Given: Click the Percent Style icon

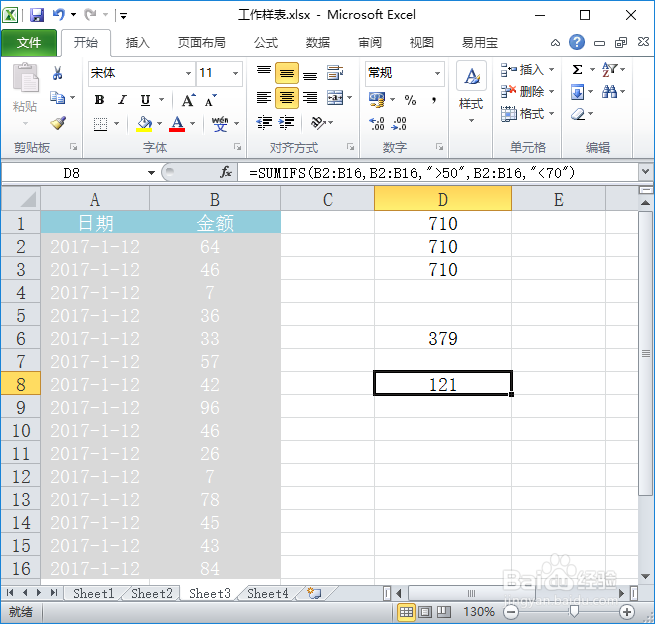Looking at the screenshot, I should [x=410, y=100].
